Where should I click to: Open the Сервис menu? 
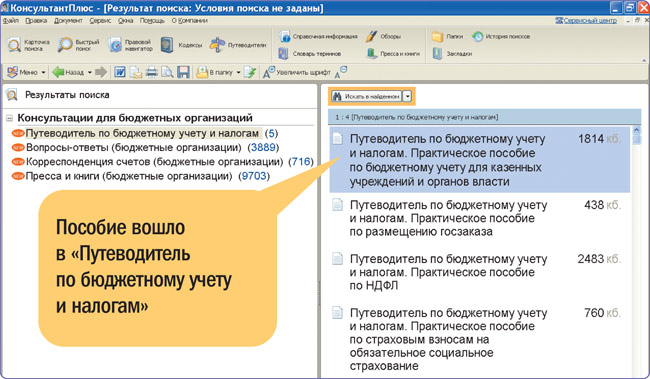(100, 20)
